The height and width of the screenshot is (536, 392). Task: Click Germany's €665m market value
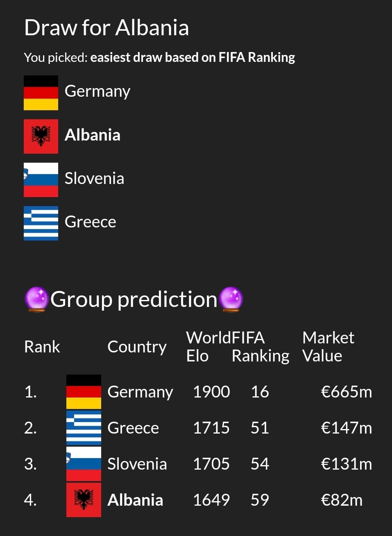[x=347, y=392]
